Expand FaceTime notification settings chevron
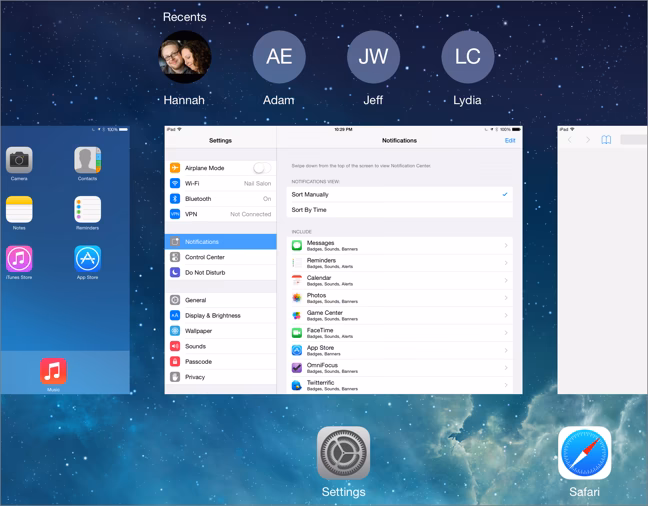 point(506,332)
